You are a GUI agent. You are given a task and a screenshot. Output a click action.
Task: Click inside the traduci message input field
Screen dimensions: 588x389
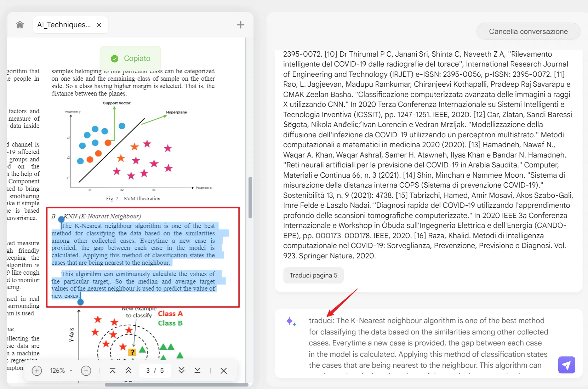coord(428,343)
